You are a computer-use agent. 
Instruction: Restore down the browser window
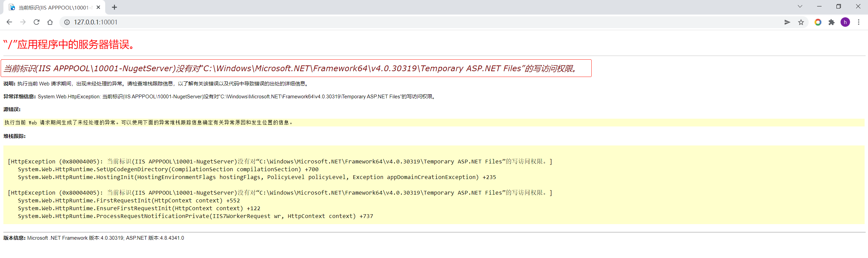(839, 6)
